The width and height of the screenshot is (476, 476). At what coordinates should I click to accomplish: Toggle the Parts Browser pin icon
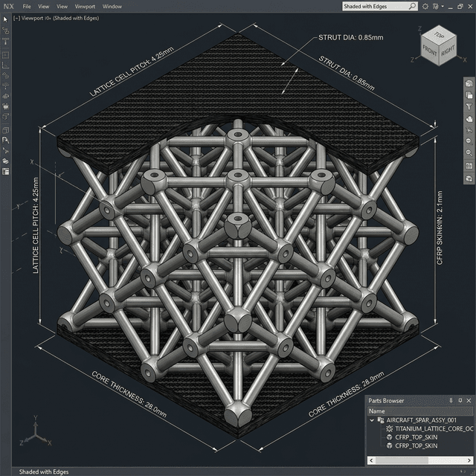pos(460,400)
